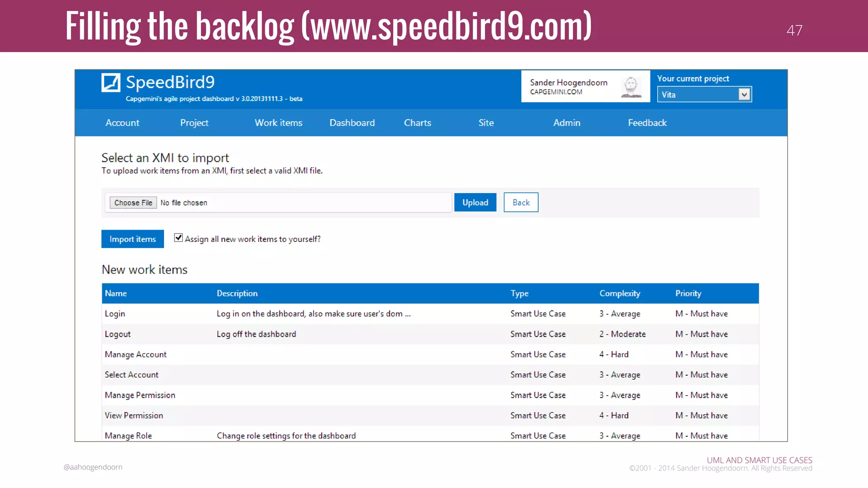Go to the Dashboard menu item
The image size is (868, 488).
pos(352,123)
